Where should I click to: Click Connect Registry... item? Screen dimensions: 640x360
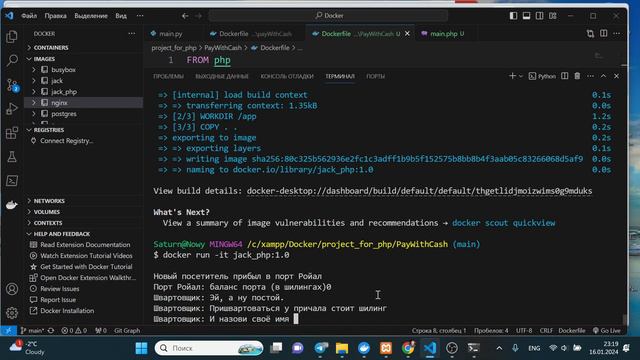[x=67, y=141]
